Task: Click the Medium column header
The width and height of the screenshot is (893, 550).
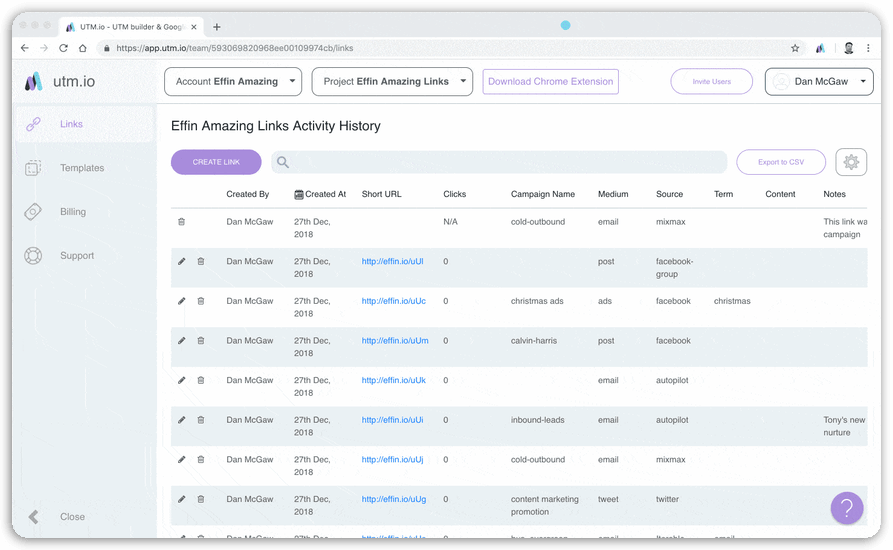Action: click(613, 194)
